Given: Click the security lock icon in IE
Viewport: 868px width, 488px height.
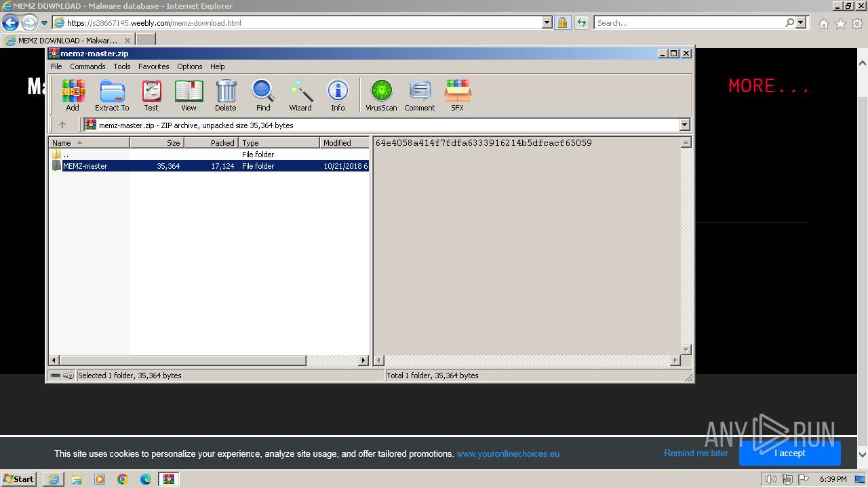Looking at the screenshot, I should (x=562, y=22).
